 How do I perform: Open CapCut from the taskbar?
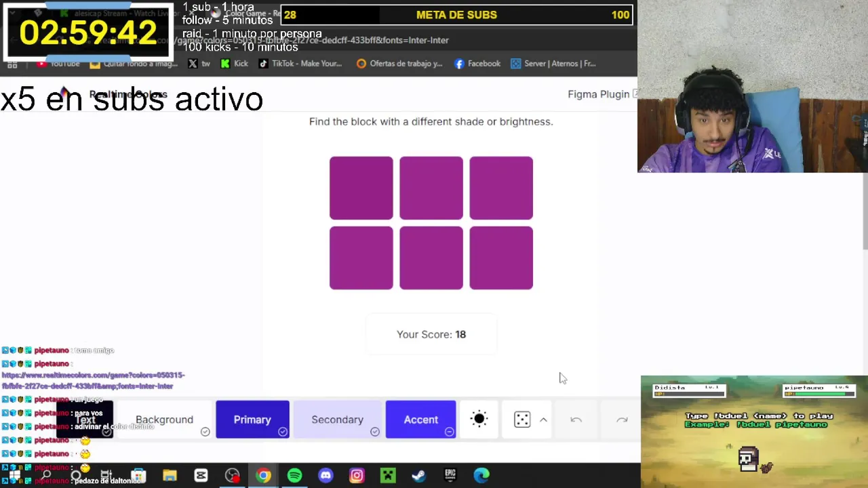[201, 476]
